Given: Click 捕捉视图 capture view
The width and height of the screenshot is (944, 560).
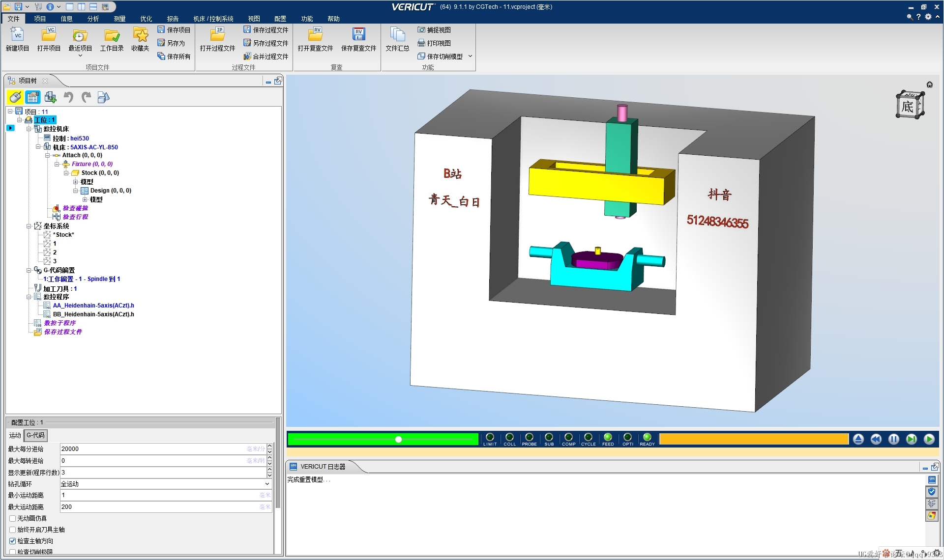Looking at the screenshot, I should (x=434, y=30).
